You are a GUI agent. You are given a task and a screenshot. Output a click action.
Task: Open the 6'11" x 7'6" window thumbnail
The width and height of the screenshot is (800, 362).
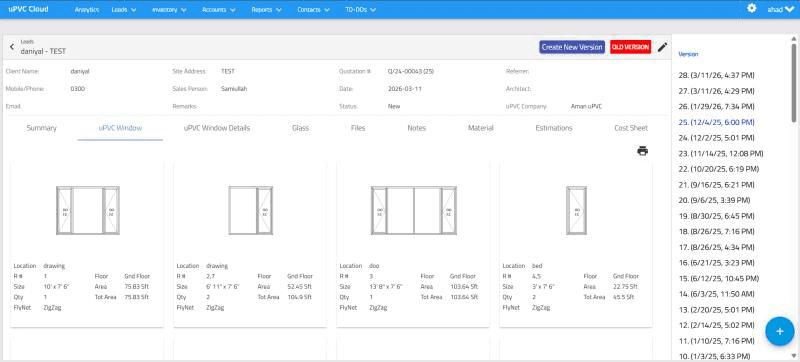(x=251, y=210)
